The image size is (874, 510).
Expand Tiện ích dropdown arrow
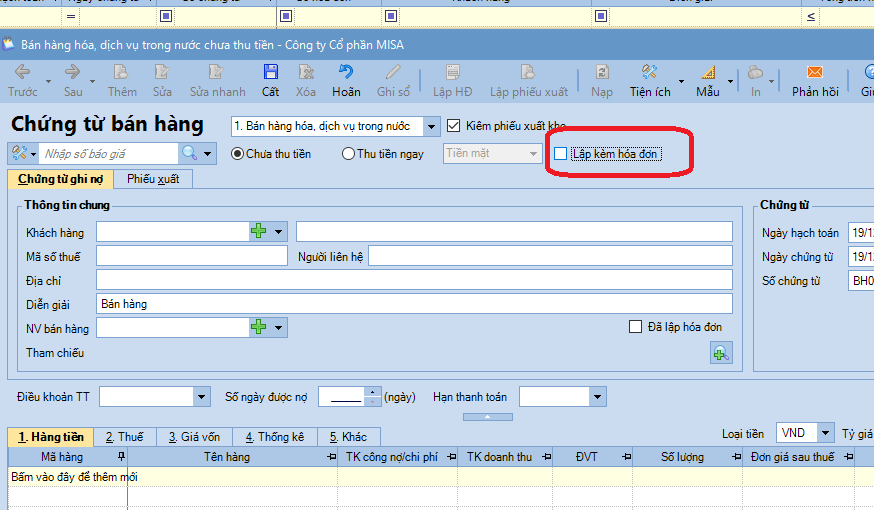coord(681,81)
